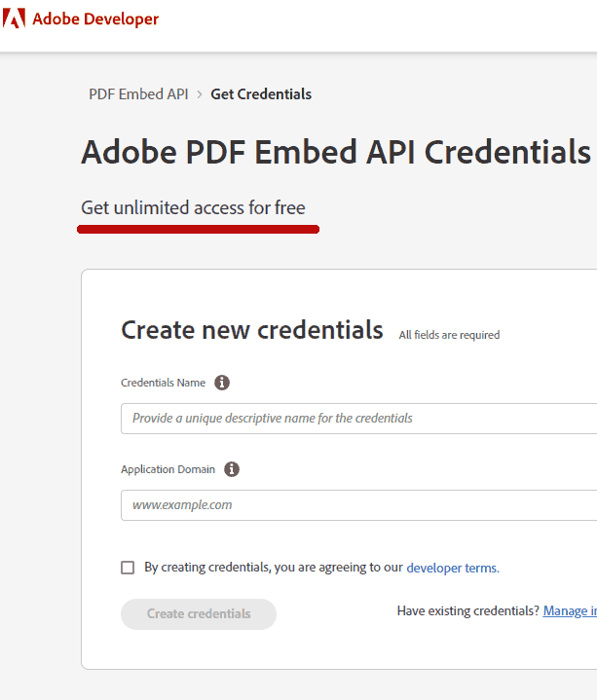Click the Adobe logo icon
597x700 pixels.
[14, 18]
